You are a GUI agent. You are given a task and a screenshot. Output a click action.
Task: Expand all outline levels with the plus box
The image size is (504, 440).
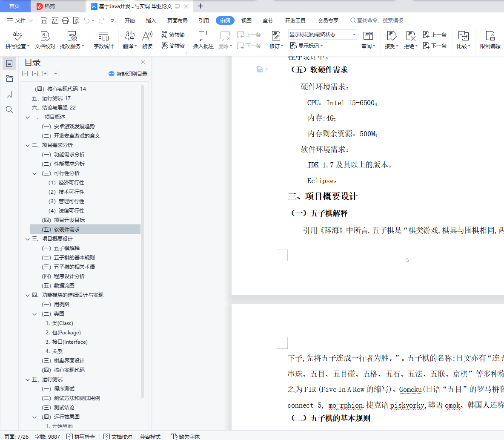(x=45, y=74)
